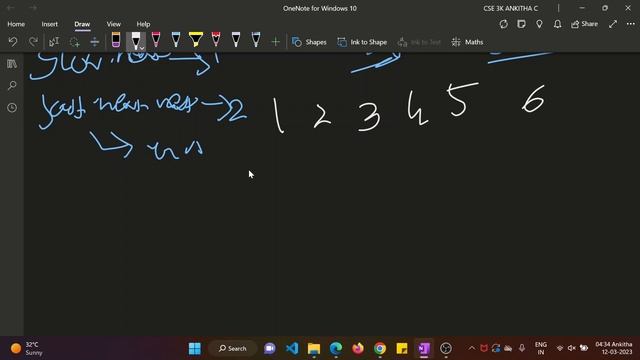
Task: Switch to the Insert tab
Action: pyautogui.click(x=49, y=24)
